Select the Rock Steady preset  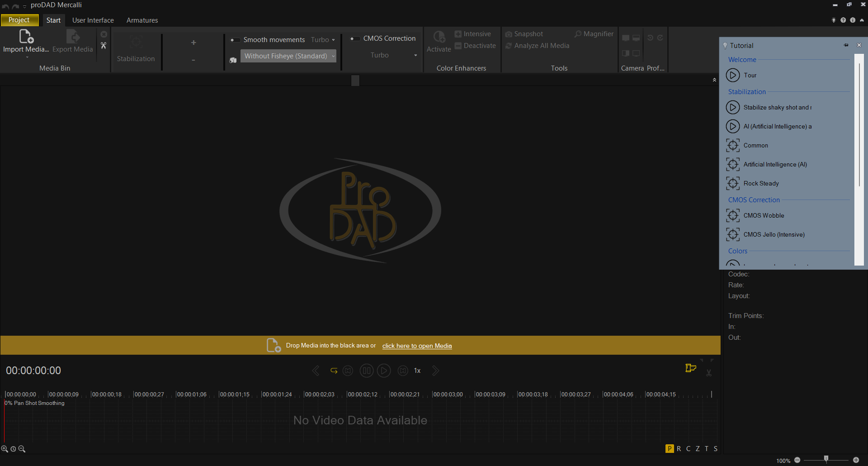tap(752, 183)
